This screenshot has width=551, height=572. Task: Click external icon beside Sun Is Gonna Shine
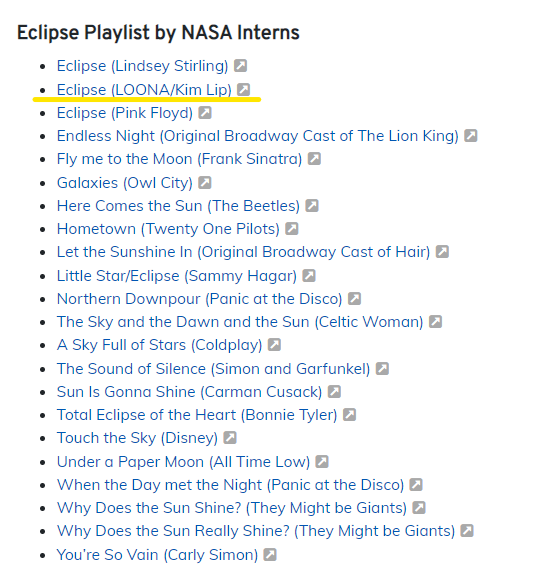click(x=334, y=392)
